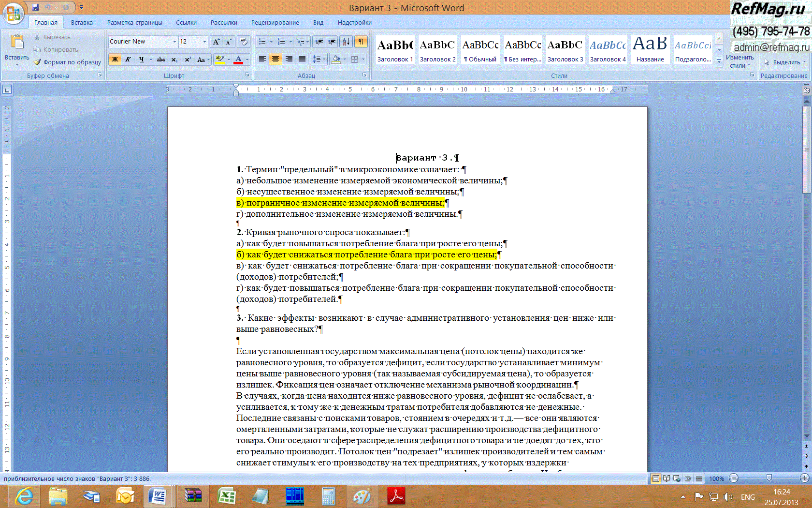Click the Grow Font icon
This screenshot has width=812, height=508.
pyautogui.click(x=216, y=42)
